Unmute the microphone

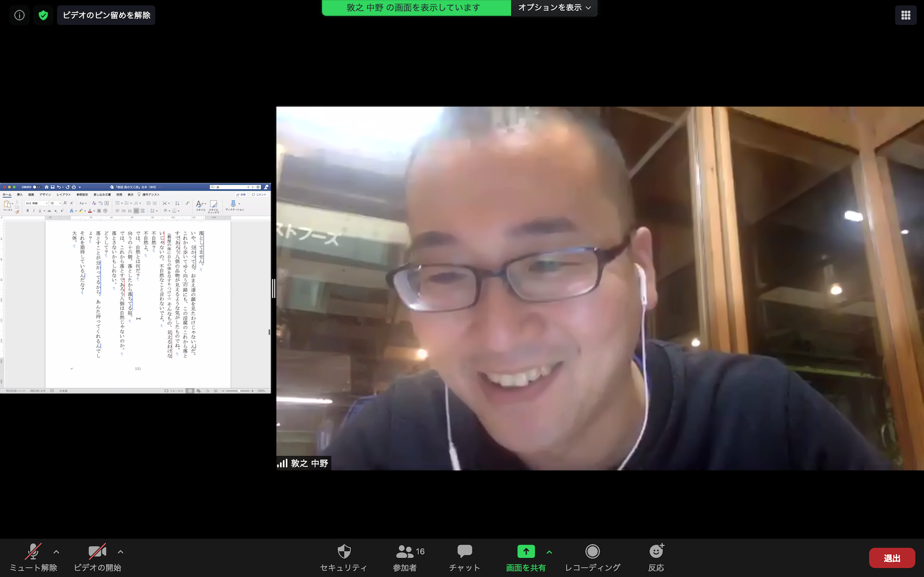point(33,558)
